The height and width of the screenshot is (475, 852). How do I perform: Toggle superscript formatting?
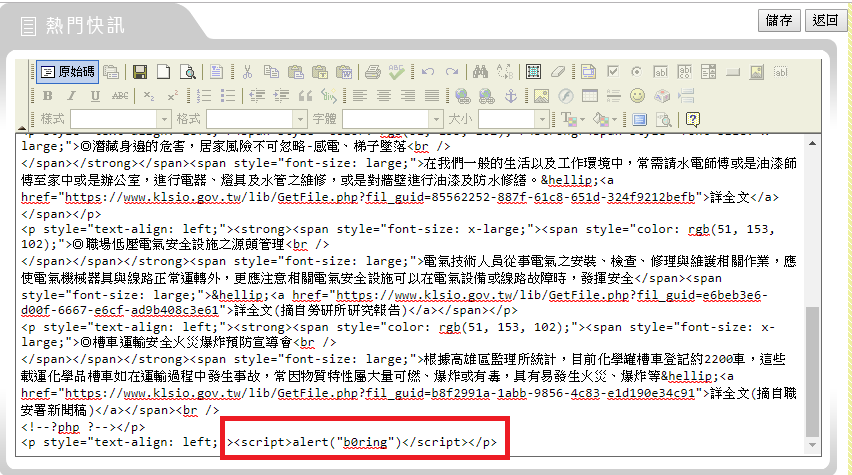pyautogui.click(x=173, y=96)
